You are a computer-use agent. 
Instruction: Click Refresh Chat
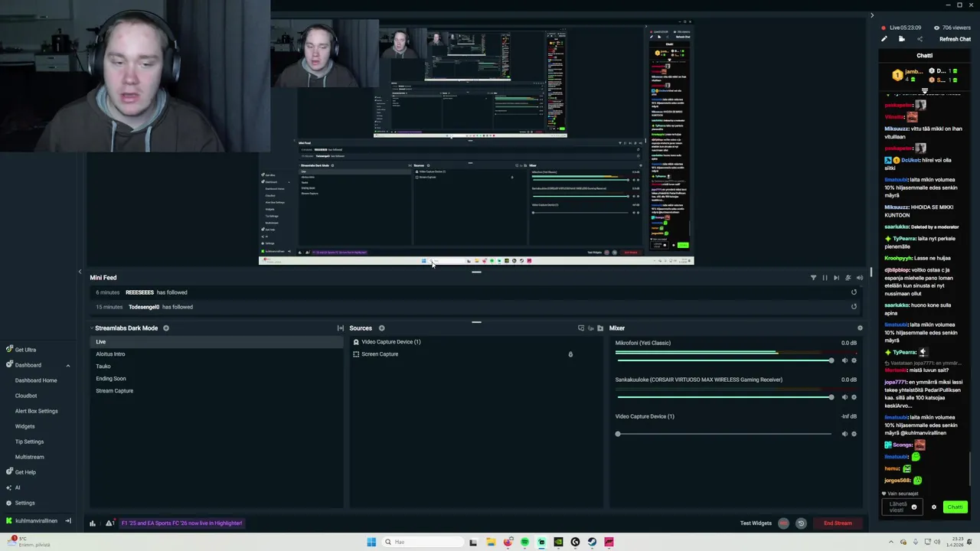(955, 39)
